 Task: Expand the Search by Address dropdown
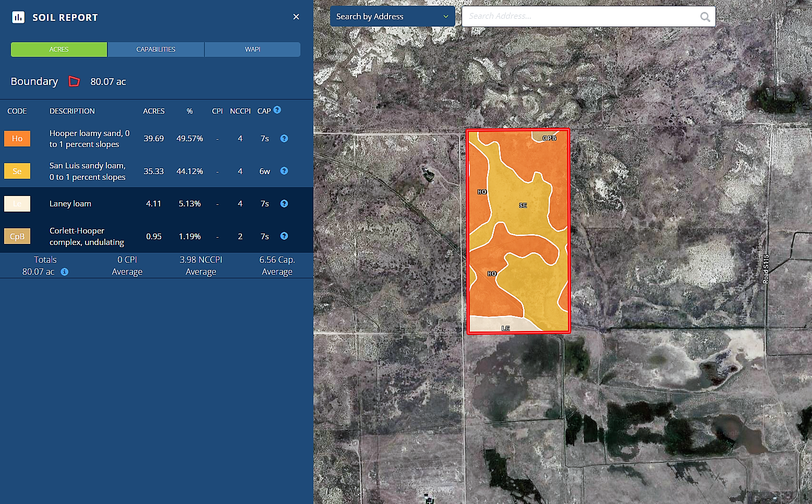pos(392,17)
